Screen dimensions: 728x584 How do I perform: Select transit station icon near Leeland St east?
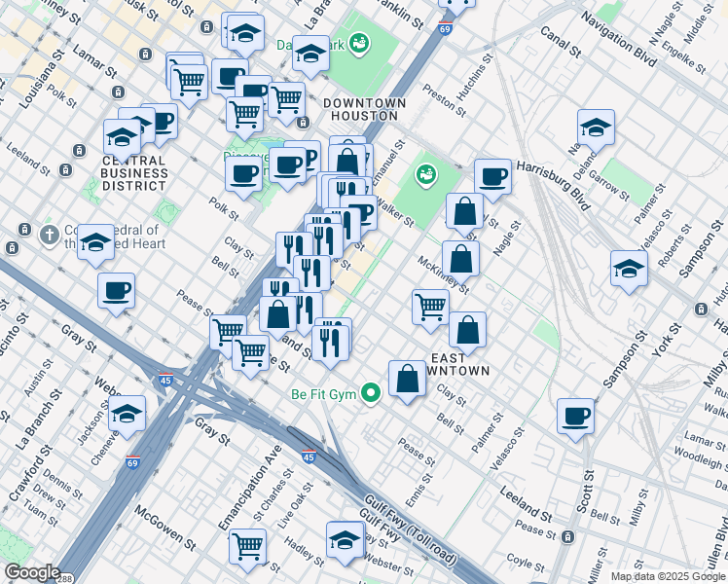tap(566, 537)
